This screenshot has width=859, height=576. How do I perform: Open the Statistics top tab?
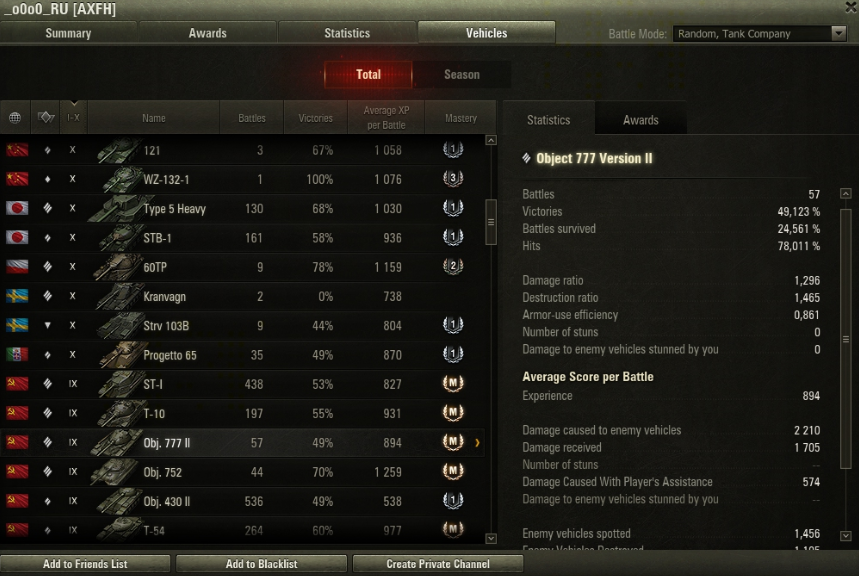click(x=347, y=33)
